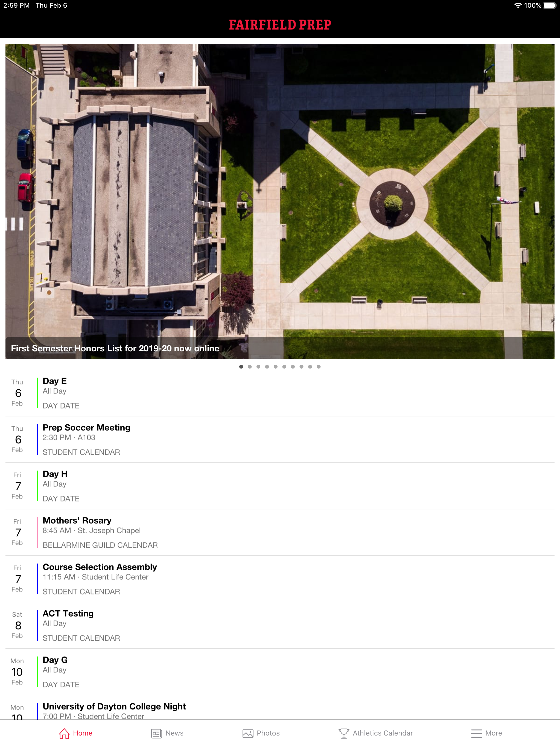Tap the campus aerial photo

[280, 189]
